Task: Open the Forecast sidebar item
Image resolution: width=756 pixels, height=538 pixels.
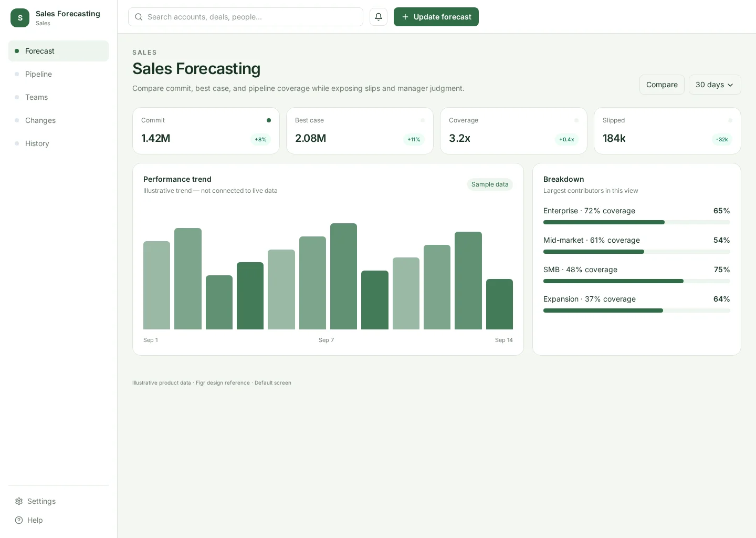Action: (58, 51)
